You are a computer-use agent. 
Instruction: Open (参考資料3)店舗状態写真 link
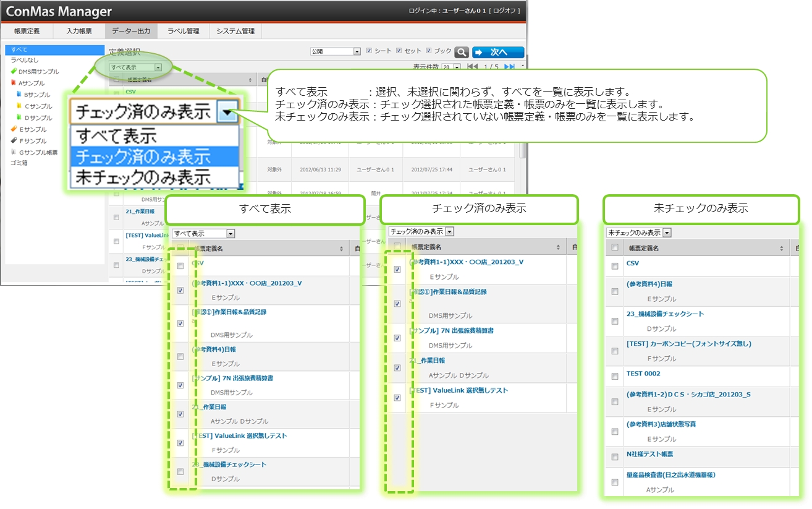[x=661, y=424]
